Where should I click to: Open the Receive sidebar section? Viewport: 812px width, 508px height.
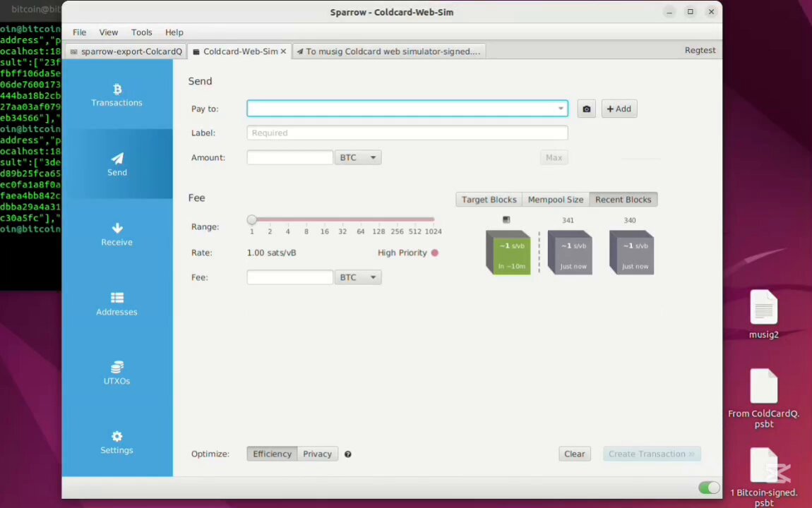117,234
